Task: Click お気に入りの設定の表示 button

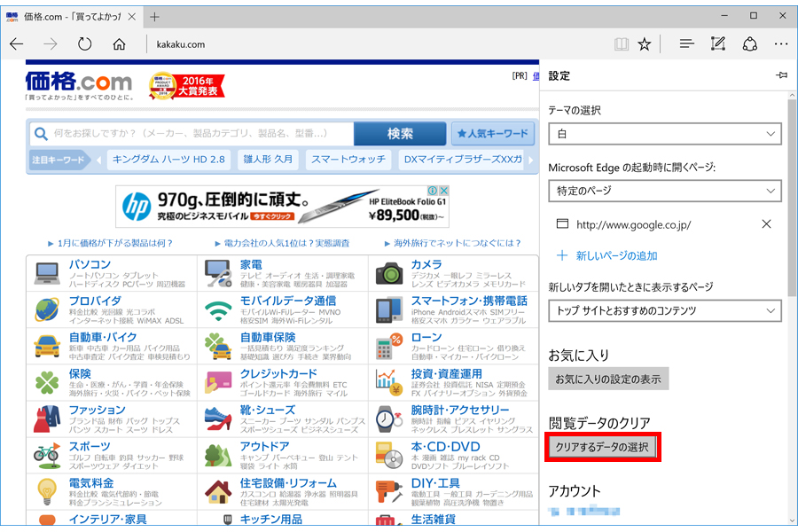Action: pos(608,379)
